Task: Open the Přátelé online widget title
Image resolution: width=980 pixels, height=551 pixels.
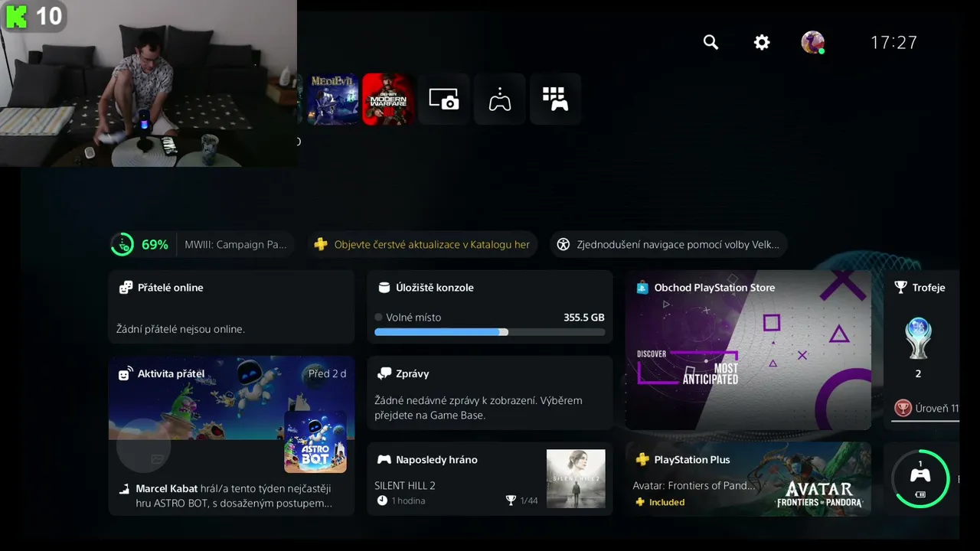Action: pos(171,288)
